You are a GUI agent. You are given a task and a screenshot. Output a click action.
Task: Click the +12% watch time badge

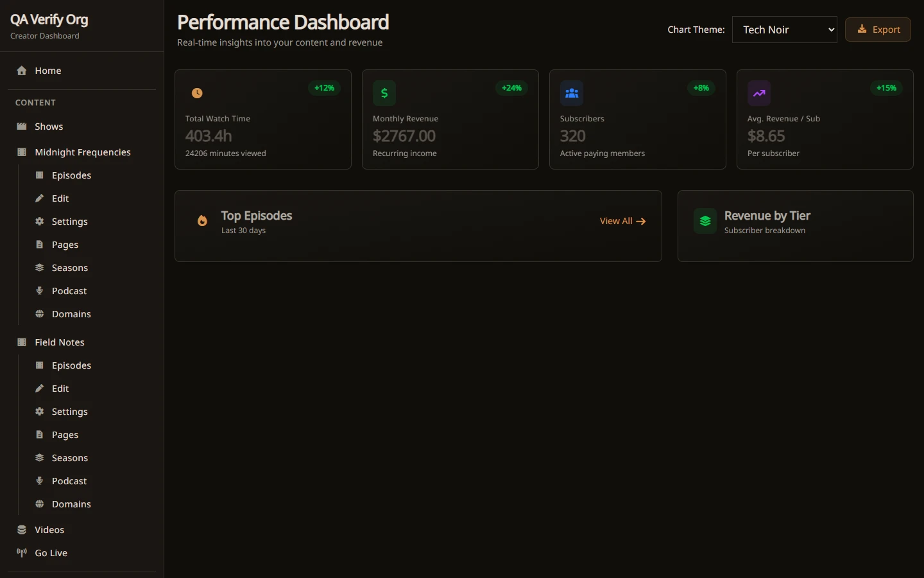click(x=324, y=88)
